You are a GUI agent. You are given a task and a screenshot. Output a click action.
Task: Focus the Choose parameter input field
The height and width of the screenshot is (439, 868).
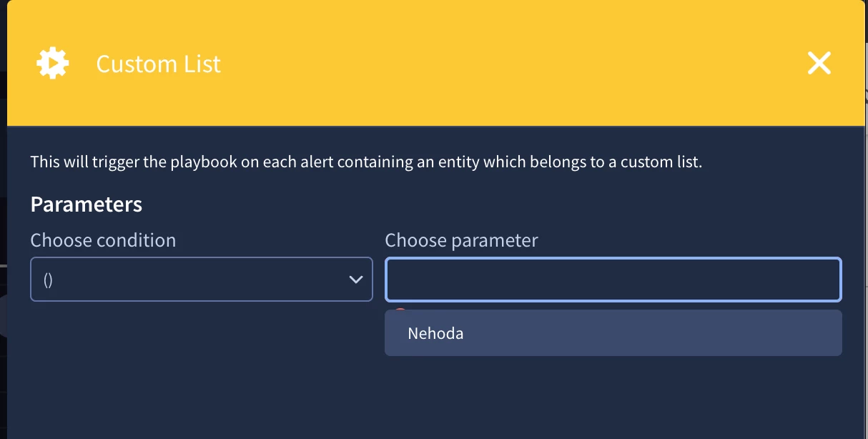(613, 280)
